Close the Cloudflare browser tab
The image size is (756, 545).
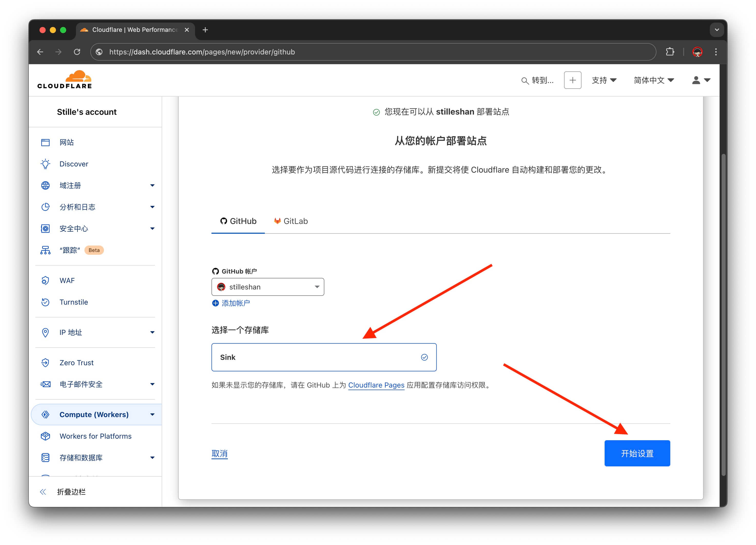[187, 30]
